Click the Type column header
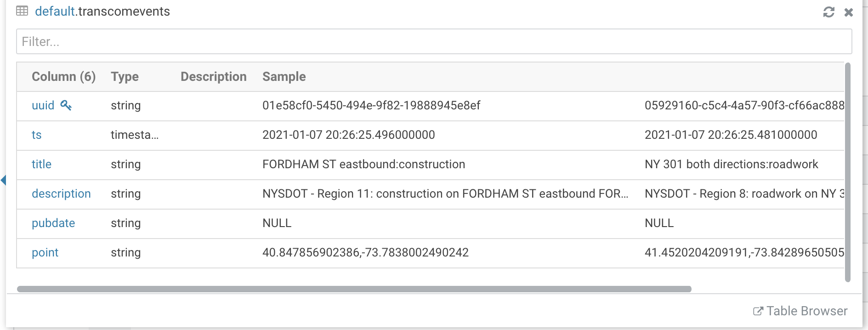 pos(125,77)
